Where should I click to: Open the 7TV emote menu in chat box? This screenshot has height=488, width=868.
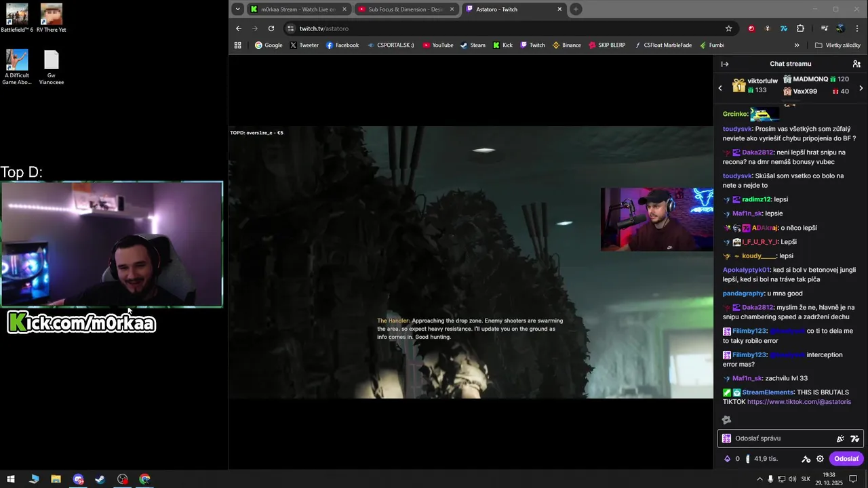[x=855, y=439]
